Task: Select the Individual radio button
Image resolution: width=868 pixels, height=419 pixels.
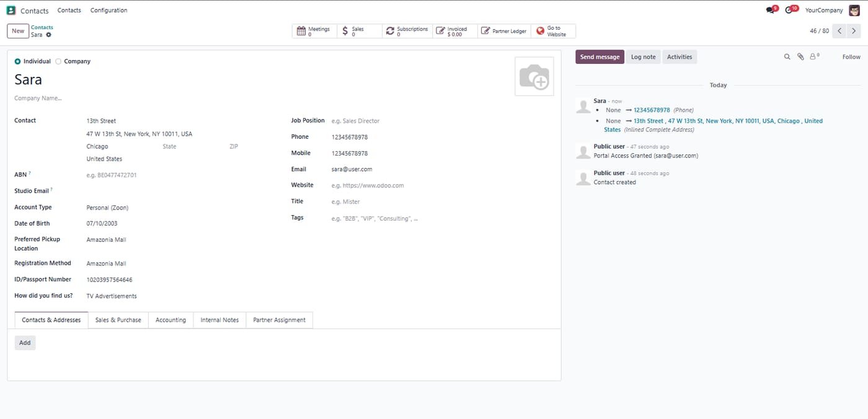Action: (17, 61)
